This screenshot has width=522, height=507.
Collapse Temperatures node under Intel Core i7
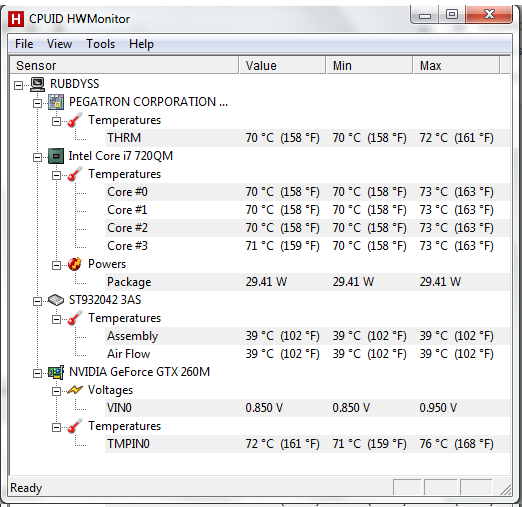56,175
